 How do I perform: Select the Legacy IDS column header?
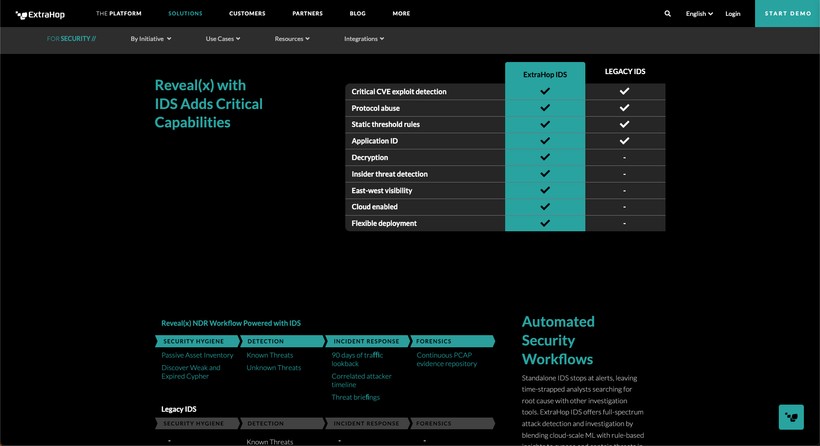625,72
